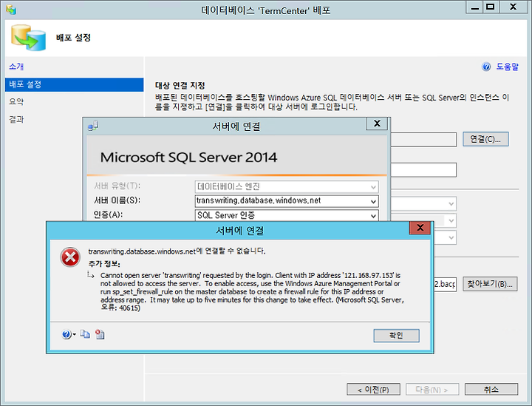The image size is (532, 406).
Task: Click the database deployment wizard header icon
Action: [29, 38]
